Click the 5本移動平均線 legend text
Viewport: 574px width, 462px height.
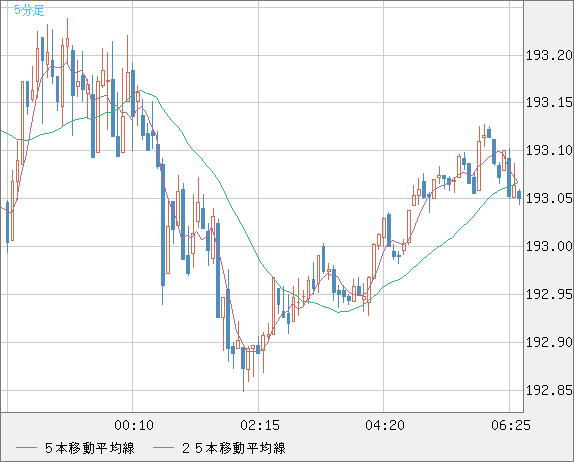(90, 448)
